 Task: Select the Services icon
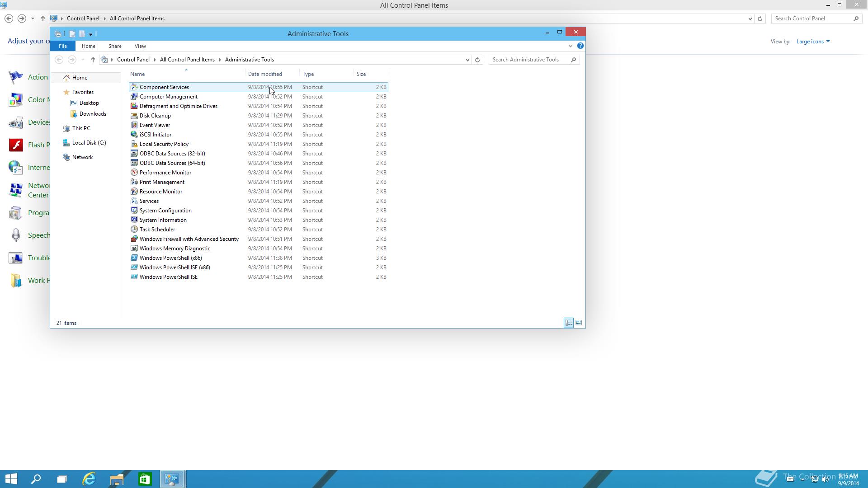pos(134,201)
